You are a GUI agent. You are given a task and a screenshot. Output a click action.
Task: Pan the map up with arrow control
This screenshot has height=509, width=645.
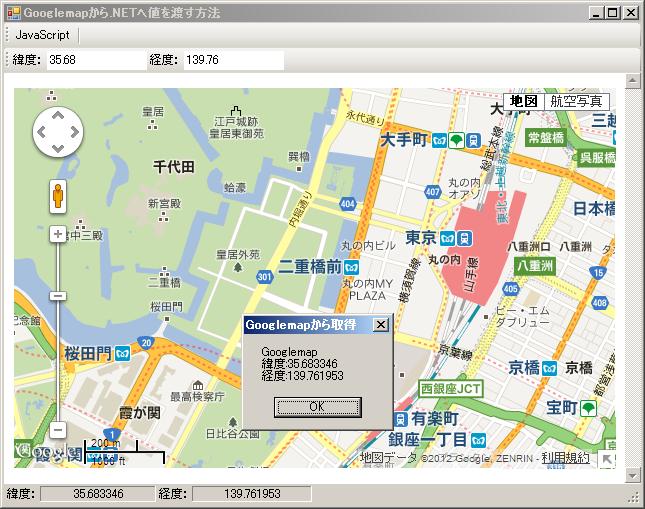[x=58, y=115]
